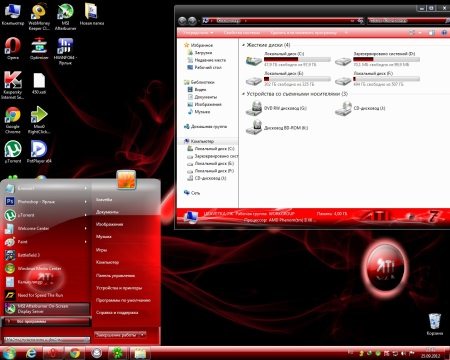Viewport: 450px width, 360px height.
Task: Open Панель управления from Start menu
Action: click(x=115, y=275)
